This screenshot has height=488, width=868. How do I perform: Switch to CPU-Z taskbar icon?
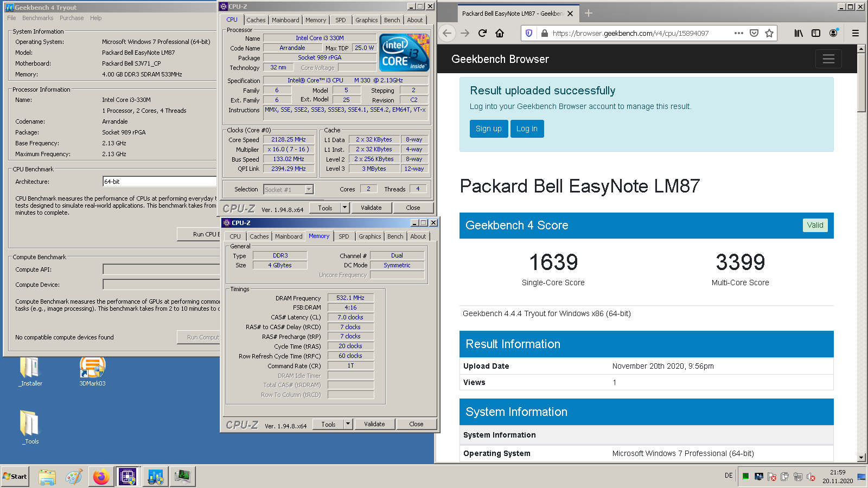[127, 477]
